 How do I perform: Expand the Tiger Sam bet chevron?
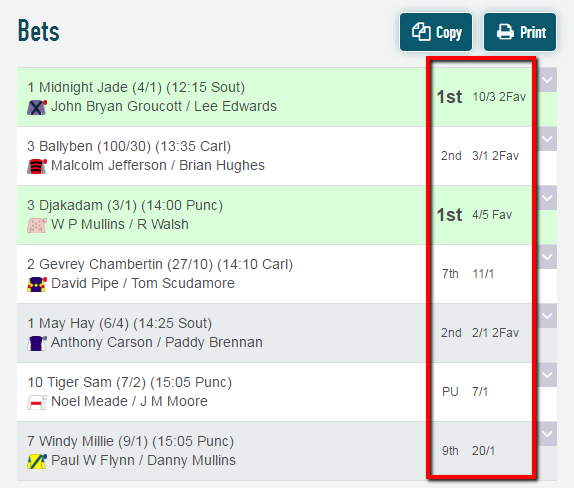[x=547, y=375]
